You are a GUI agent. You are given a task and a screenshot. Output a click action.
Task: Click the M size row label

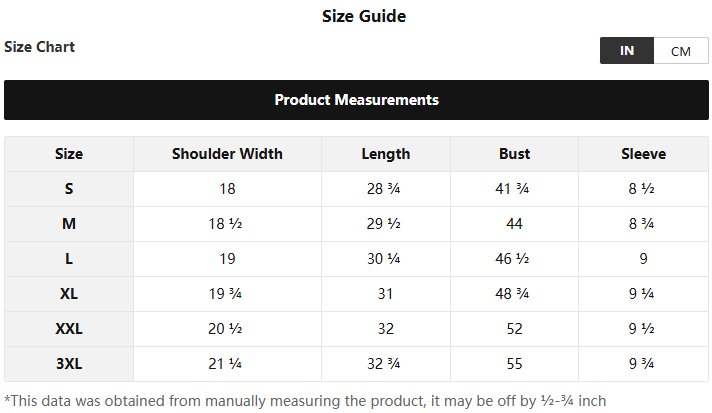click(x=69, y=224)
